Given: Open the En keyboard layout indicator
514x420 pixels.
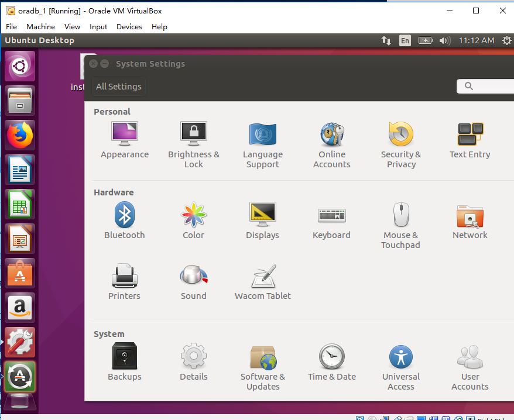Looking at the screenshot, I should pos(405,40).
